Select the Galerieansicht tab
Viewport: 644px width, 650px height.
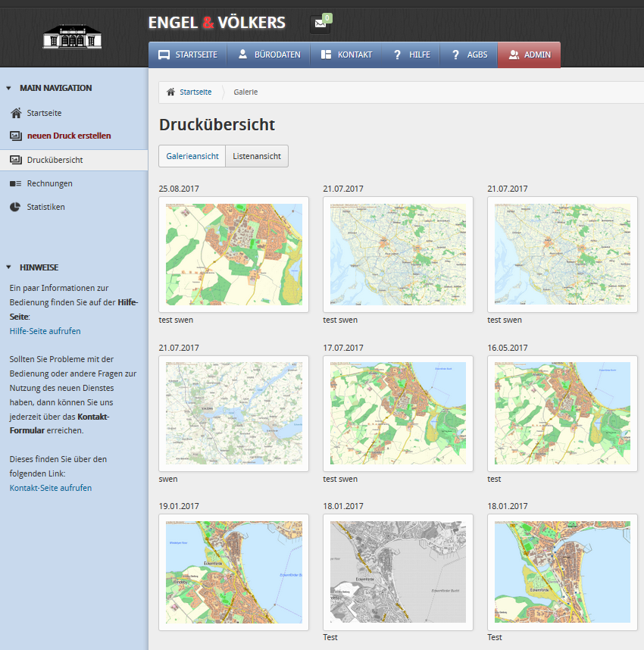pos(192,156)
